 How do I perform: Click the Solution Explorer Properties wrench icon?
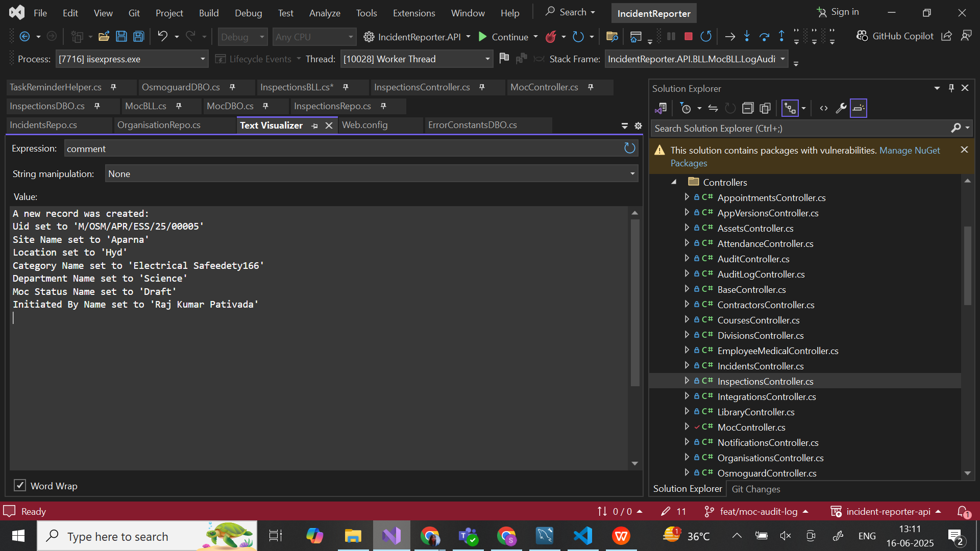click(x=841, y=108)
